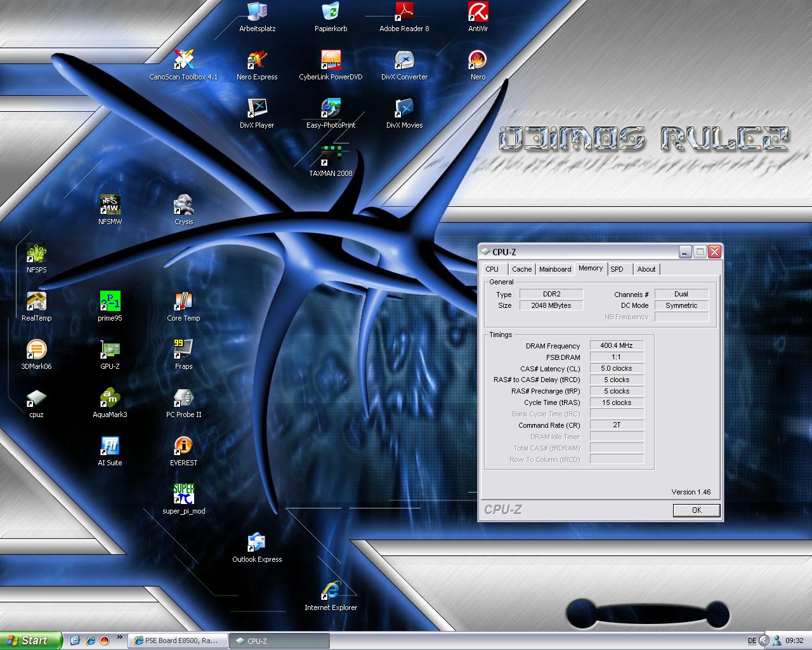The height and width of the screenshot is (650, 812).
Task: Open the About tab in CPU-Z
Action: tap(646, 269)
